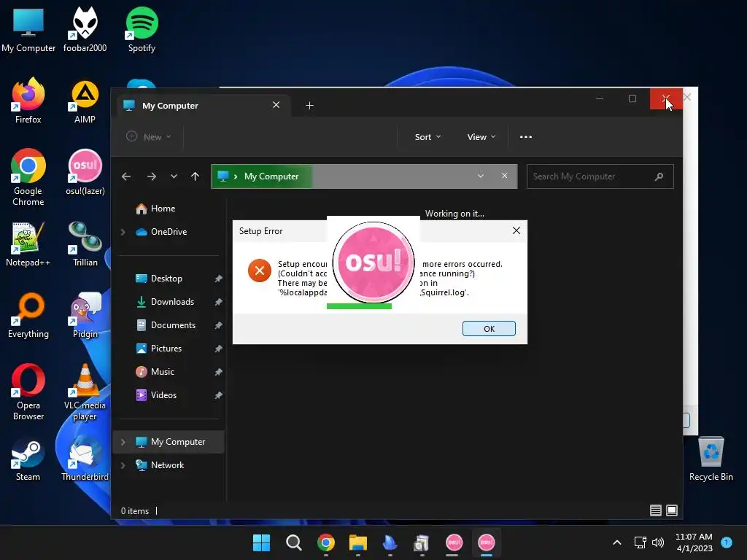Open the Steam desktop shortcut

click(x=28, y=458)
